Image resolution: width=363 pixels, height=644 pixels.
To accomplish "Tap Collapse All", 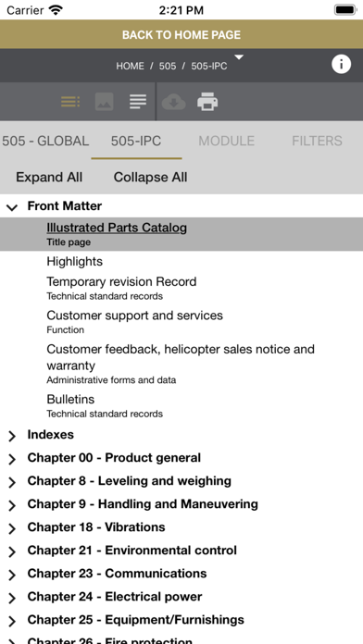I will (150, 177).
